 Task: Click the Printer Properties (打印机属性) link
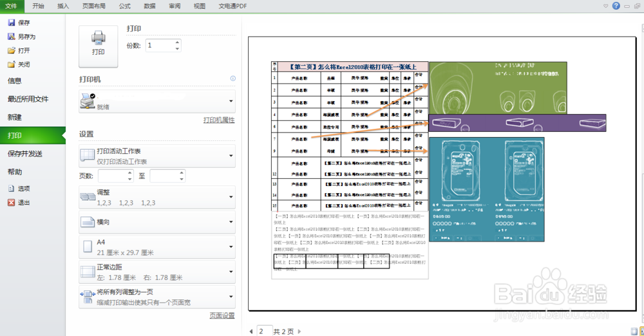pos(219,120)
